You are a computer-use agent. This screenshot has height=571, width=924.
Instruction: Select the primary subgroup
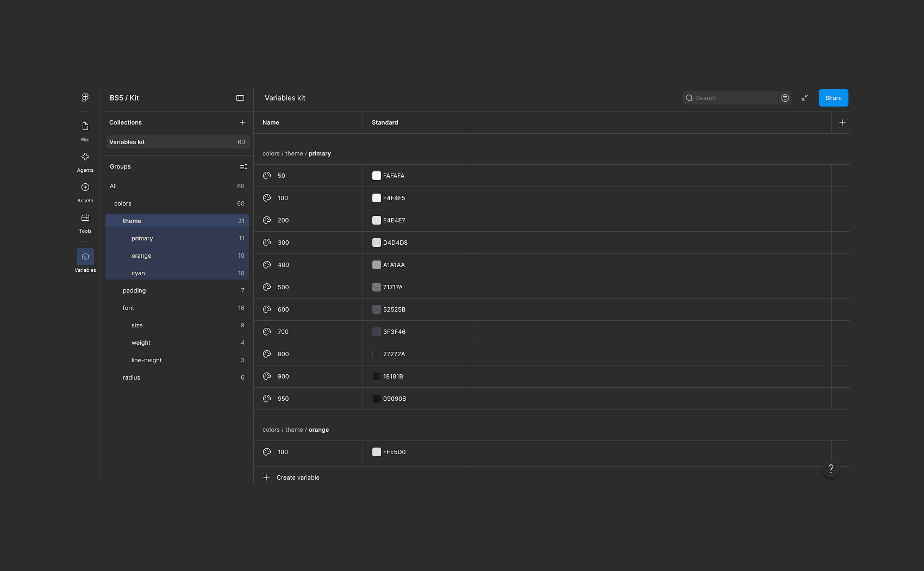pos(177,238)
